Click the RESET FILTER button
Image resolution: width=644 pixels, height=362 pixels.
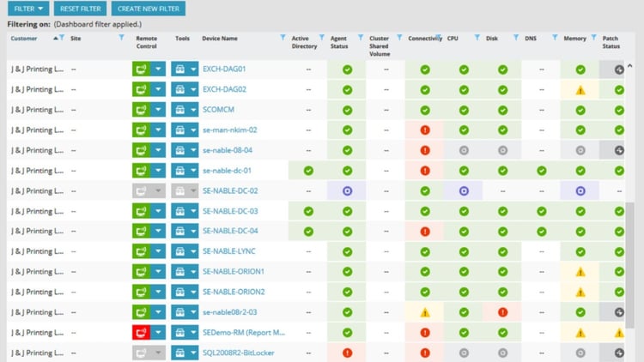tap(80, 9)
